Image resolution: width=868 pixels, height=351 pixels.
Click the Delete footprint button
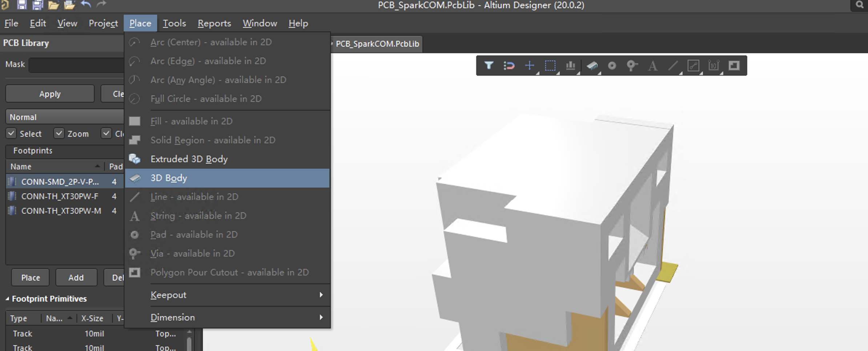[x=114, y=278]
